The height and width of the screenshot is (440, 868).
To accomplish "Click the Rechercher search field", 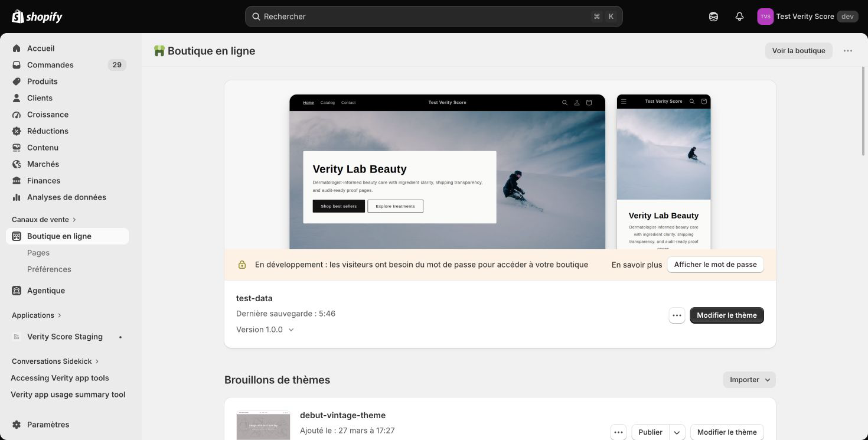I will point(434,17).
